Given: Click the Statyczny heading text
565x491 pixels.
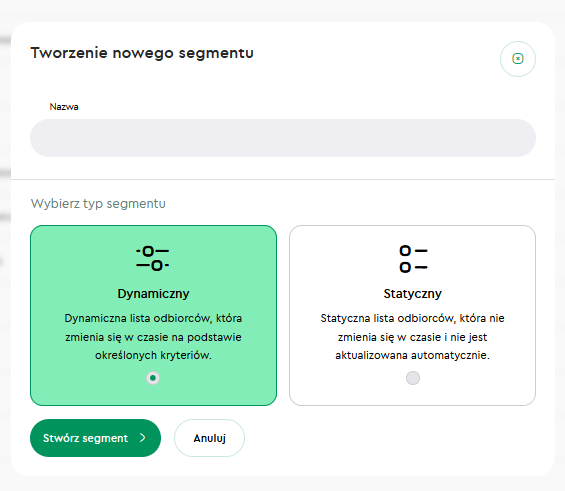Looking at the screenshot, I should [412, 294].
